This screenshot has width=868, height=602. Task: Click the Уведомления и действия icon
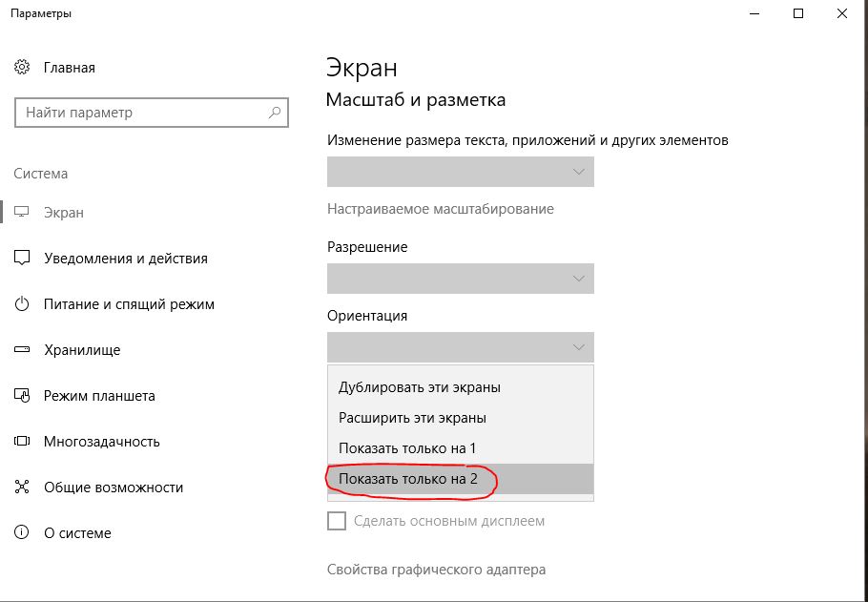tap(23, 259)
